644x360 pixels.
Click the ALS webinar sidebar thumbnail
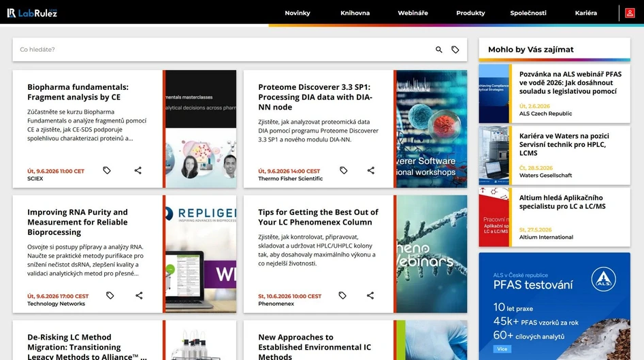(x=494, y=94)
